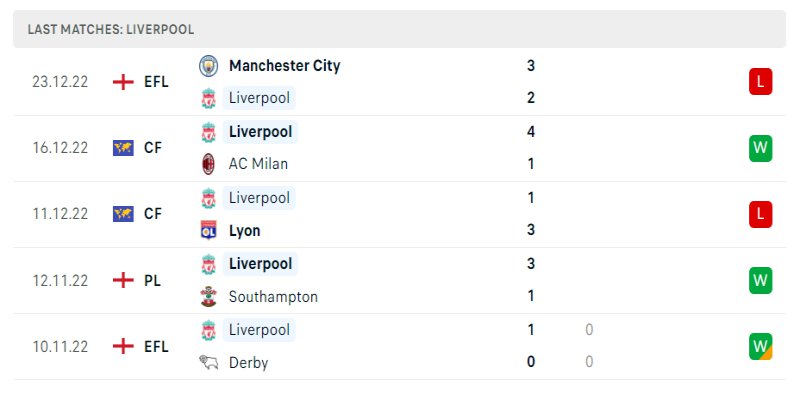Click the Manchester City club crest

pyautogui.click(x=208, y=65)
